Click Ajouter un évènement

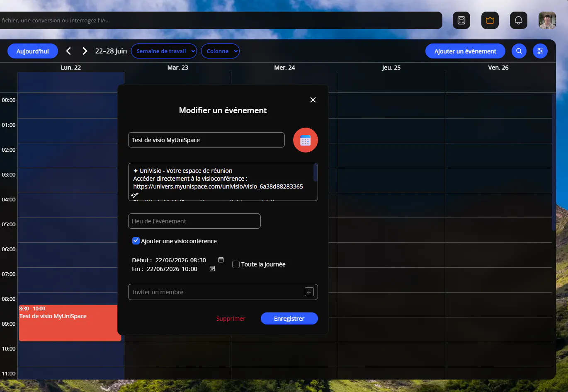click(x=465, y=51)
